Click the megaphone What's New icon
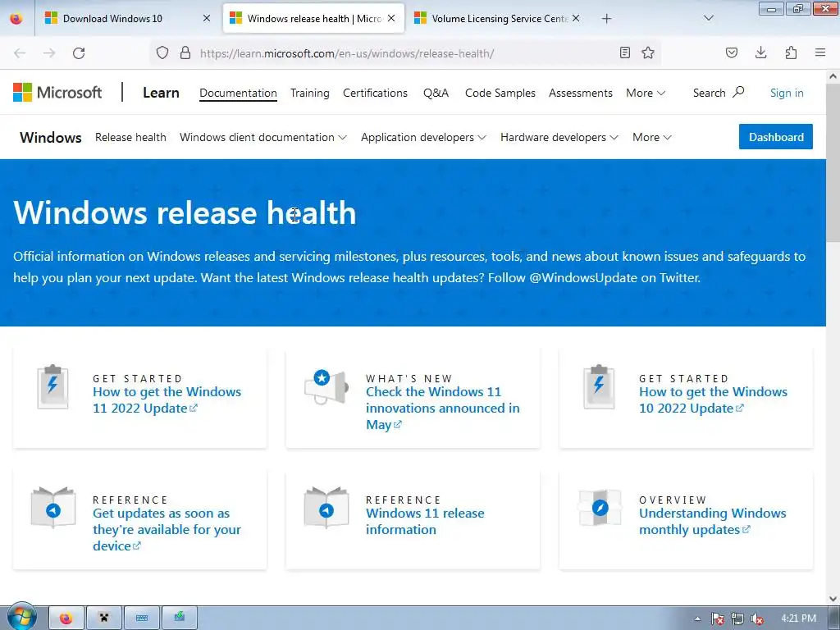Viewport: 840px width, 630px height. (x=326, y=386)
